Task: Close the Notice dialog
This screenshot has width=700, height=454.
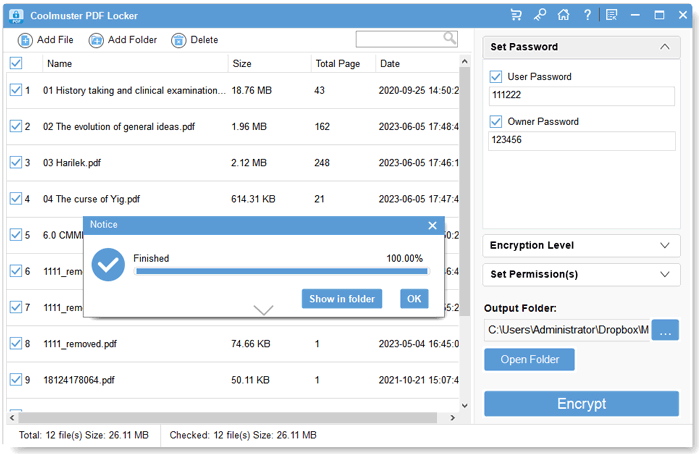Action: coord(432,225)
